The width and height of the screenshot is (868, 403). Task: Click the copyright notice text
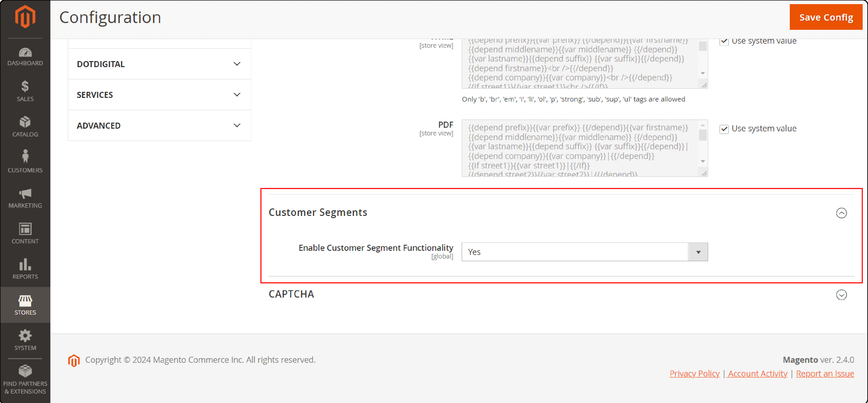tap(200, 360)
